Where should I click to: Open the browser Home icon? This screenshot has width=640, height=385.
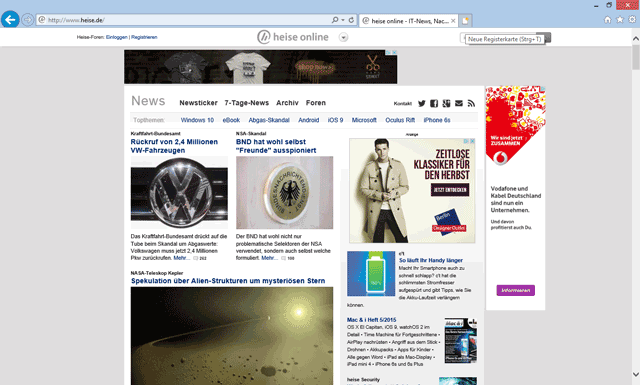click(x=607, y=20)
